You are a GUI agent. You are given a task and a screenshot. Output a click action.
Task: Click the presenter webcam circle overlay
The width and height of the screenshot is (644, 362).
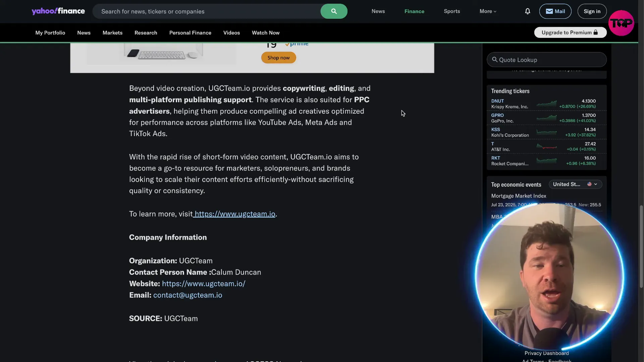(549, 277)
